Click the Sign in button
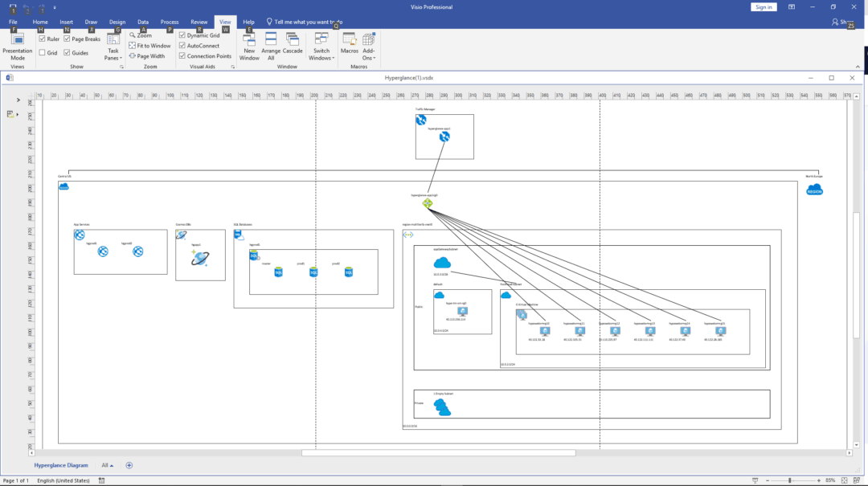Viewport: 868px width, 486px height. click(762, 6)
